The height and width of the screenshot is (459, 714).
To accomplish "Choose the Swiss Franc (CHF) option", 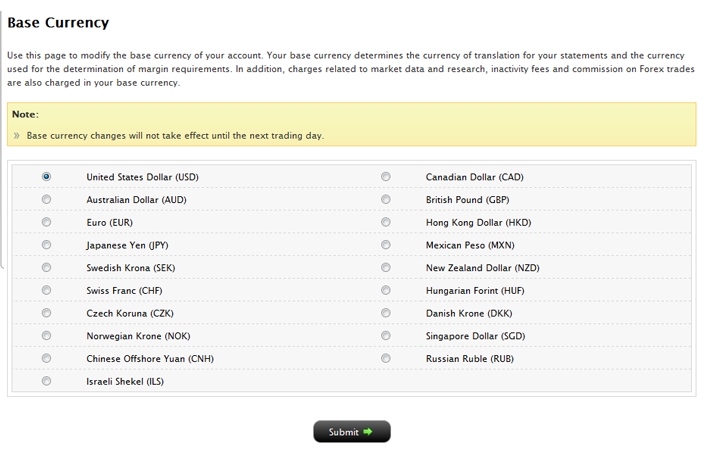I will pos(47,291).
